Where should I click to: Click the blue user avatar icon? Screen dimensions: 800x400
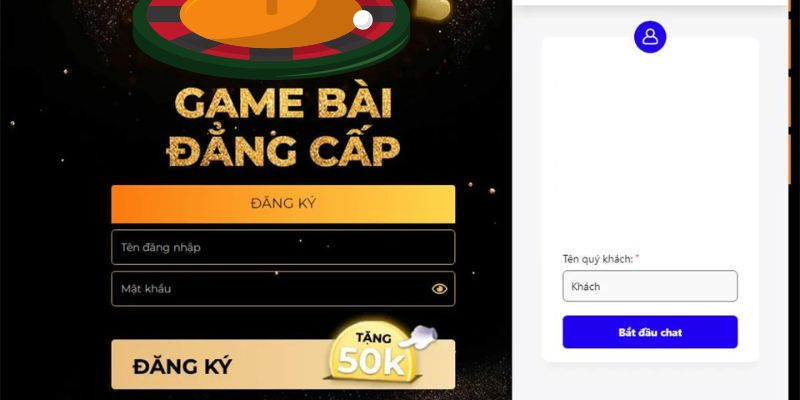[x=650, y=37]
